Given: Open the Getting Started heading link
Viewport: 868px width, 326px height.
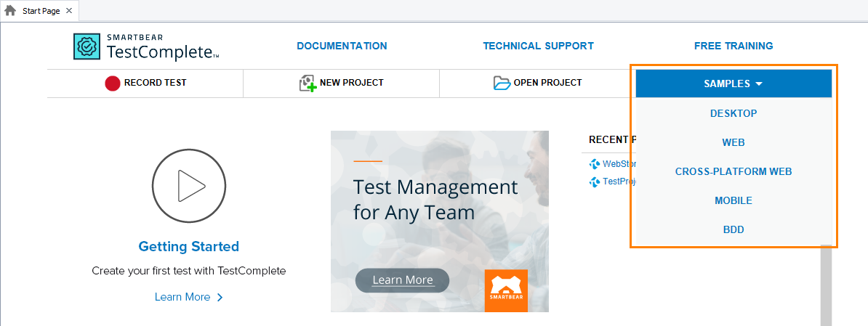Looking at the screenshot, I should tap(189, 246).
